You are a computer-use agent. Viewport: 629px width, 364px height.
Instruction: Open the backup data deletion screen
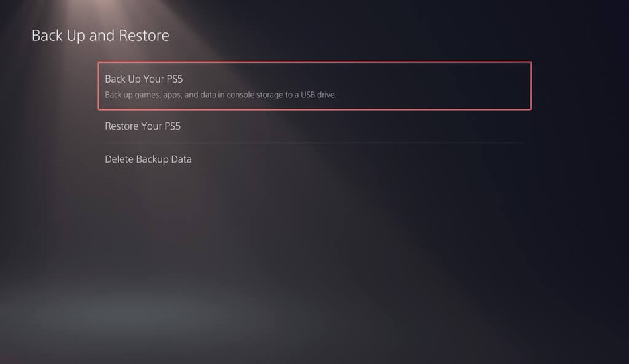pos(314,159)
